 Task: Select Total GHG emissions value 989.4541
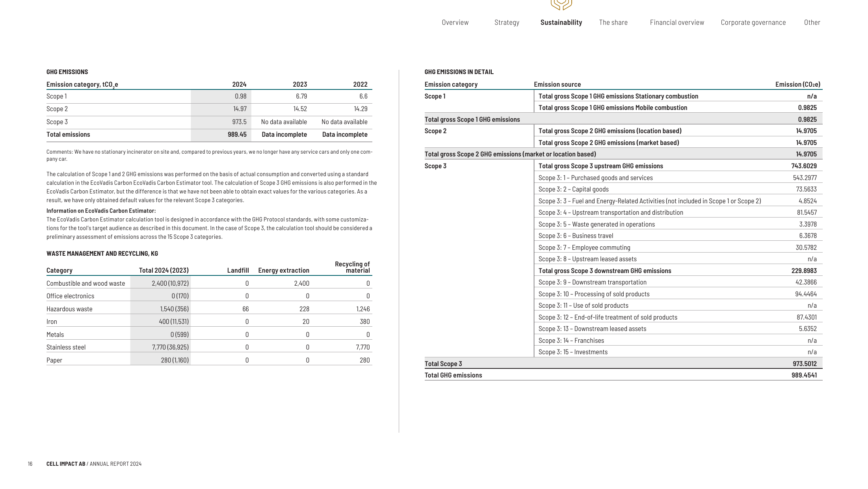click(x=804, y=375)
